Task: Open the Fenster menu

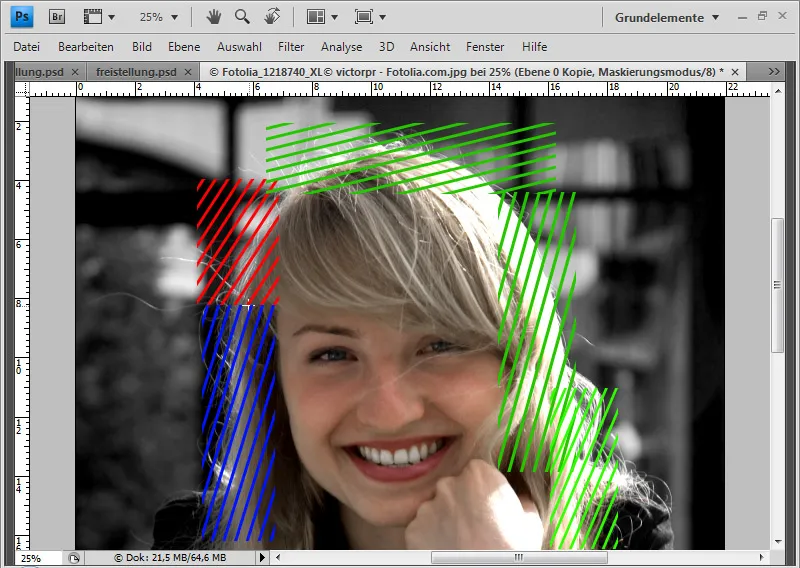Action: (485, 47)
